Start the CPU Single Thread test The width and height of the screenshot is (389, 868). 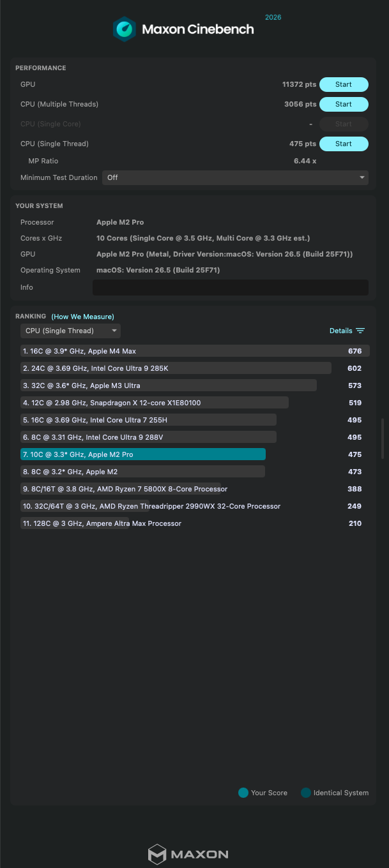344,144
